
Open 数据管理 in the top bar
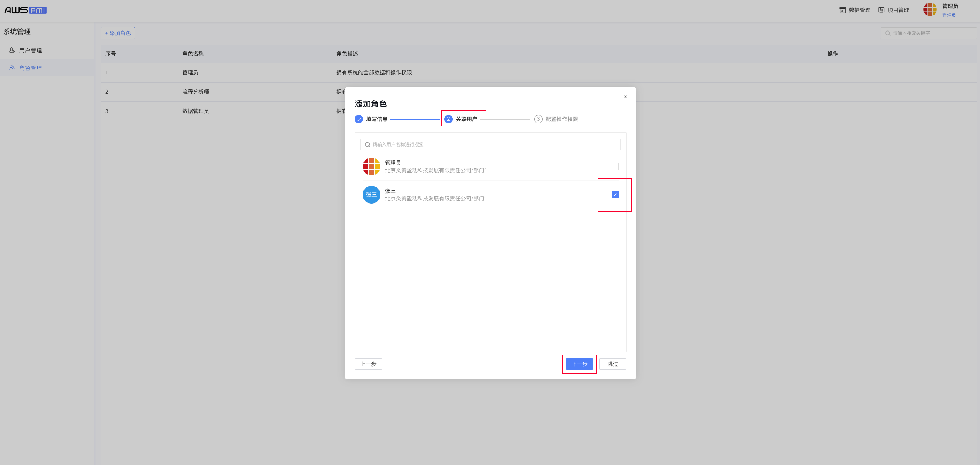(x=855, y=10)
